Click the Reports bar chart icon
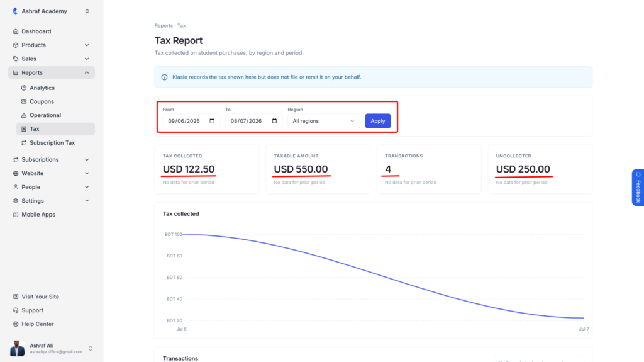The height and width of the screenshot is (362, 644). (x=16, y=72)
